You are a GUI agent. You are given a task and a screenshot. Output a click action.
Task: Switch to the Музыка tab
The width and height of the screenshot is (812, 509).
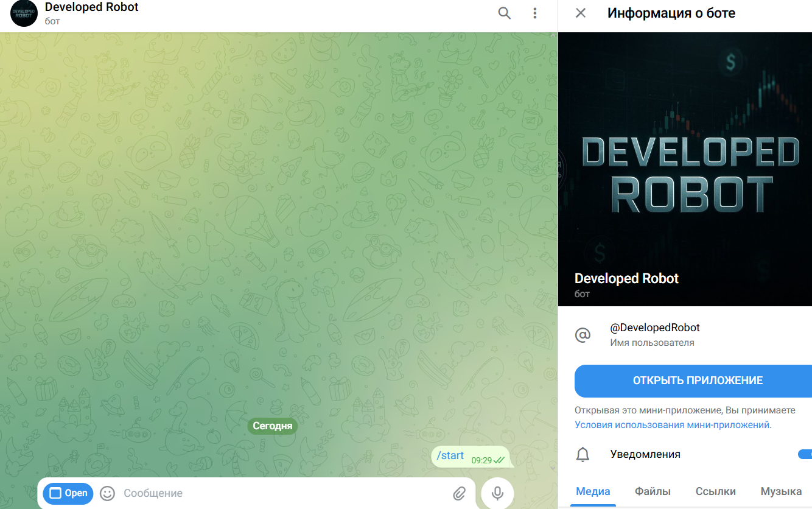[782, 491]
